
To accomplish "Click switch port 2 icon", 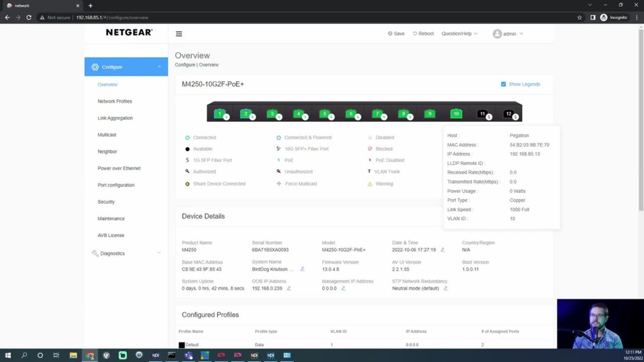I will point(246,114).
